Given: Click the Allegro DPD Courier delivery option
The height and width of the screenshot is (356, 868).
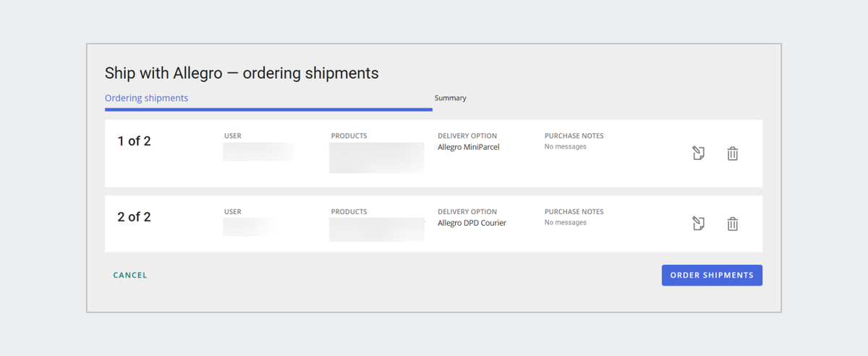Looking at the screenshot, I should pos(472,223).
